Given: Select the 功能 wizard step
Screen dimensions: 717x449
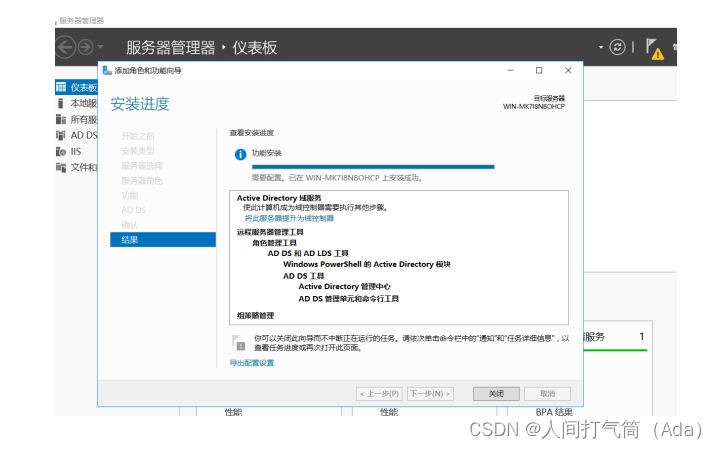Looking at the screenshot, I should pos(130,195).
